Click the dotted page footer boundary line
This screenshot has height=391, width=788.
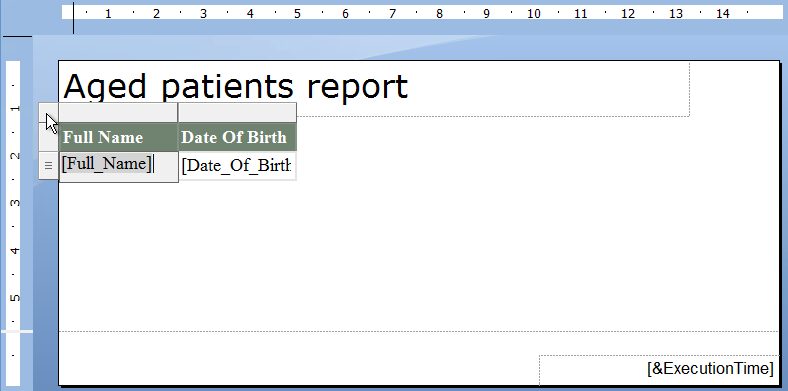[x=419, y=331]
